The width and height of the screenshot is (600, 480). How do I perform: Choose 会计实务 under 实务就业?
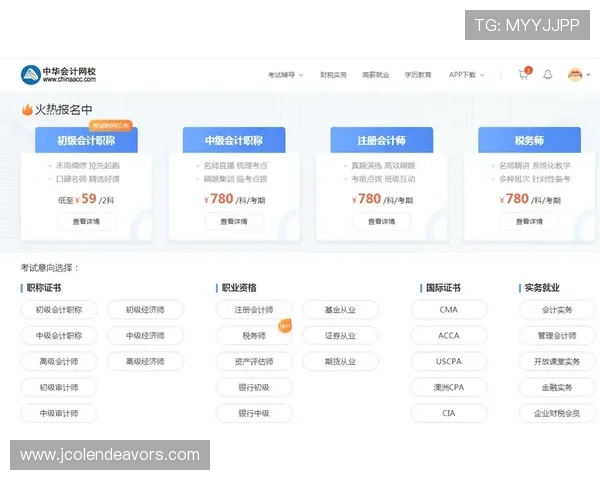(x=557, y=310)
